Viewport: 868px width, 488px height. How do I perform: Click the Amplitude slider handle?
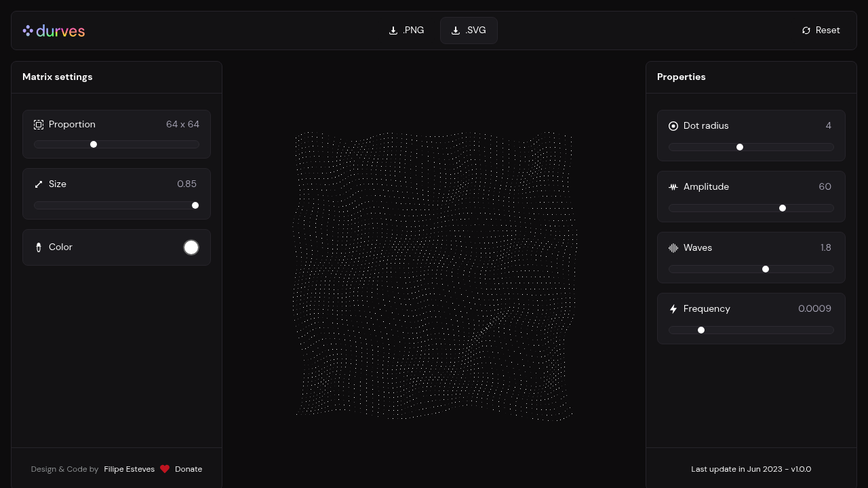point(783,208)
